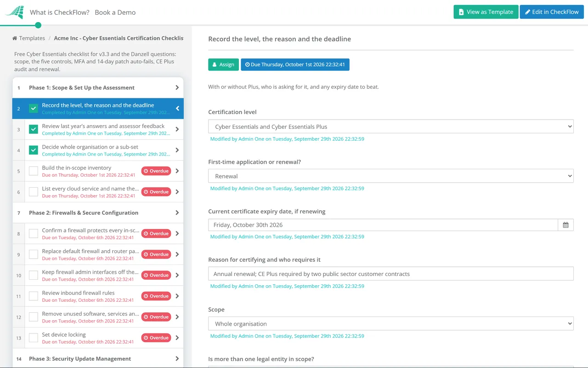Select Replace default firewall and router task row

pyautogui.click(x=98, y=254)
